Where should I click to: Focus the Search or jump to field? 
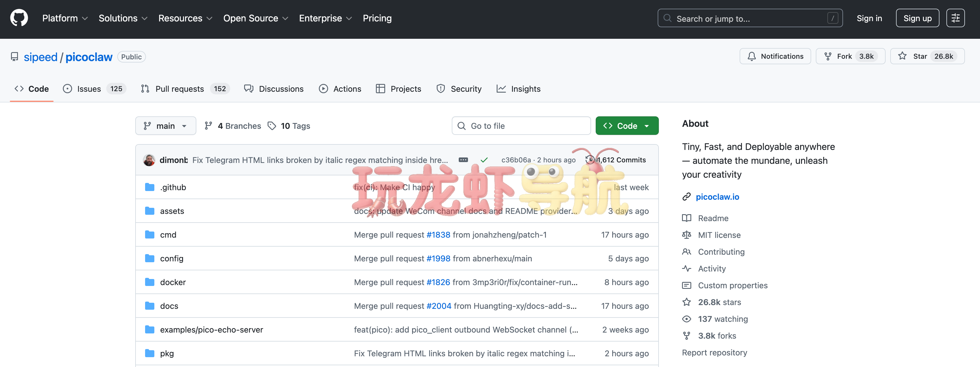(x=750, y=18)
